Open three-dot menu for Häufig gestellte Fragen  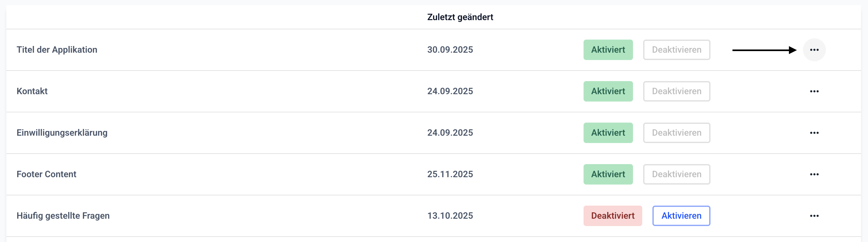coord(814,216)
